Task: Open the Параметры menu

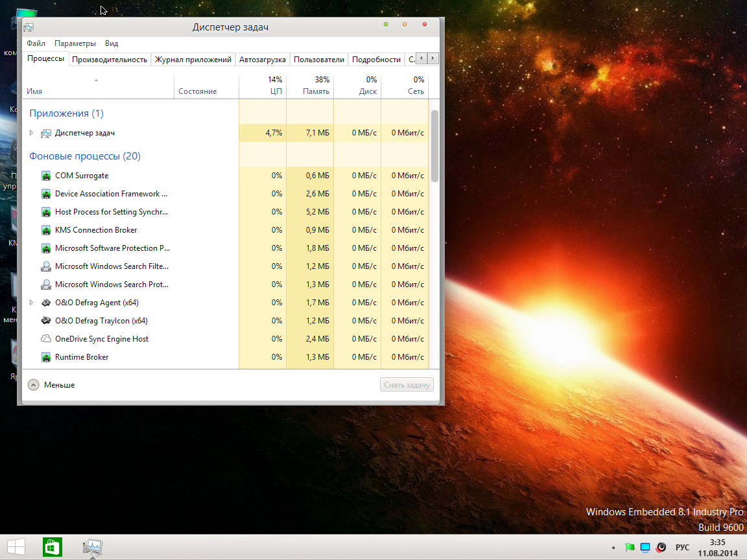Action: coord(75,43)
